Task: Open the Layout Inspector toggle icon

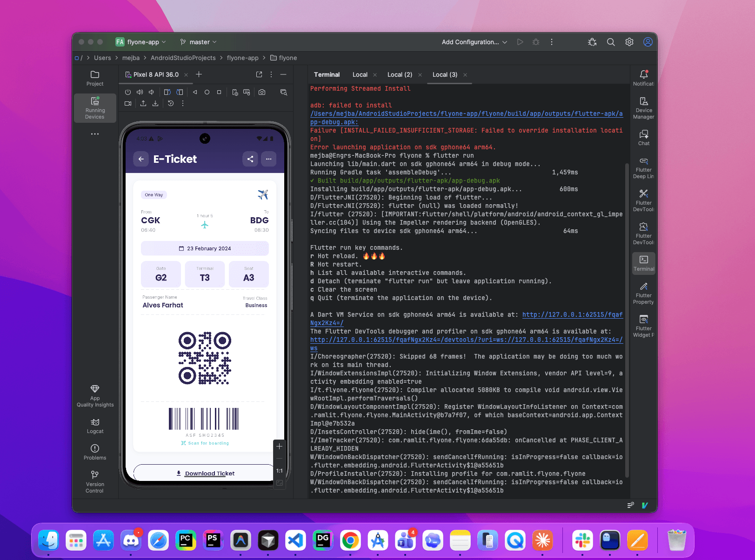Action: pyautogui.click(x=283, y=92)
